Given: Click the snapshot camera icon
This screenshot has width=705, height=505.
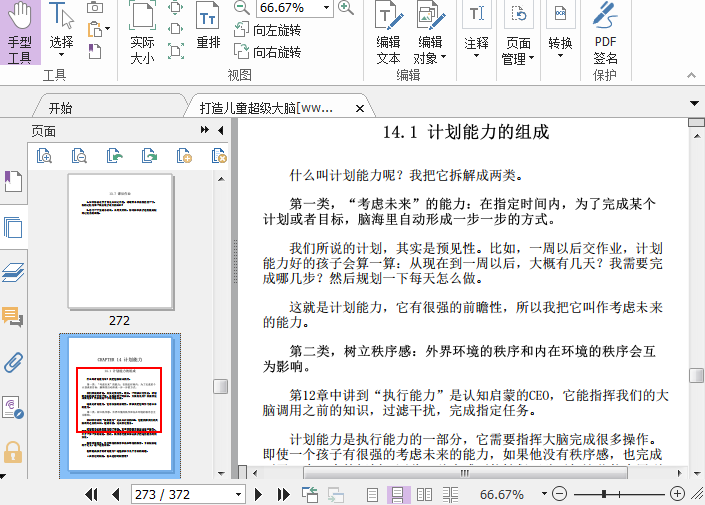Looking at the screenshot, I should (x=94, y=7).
